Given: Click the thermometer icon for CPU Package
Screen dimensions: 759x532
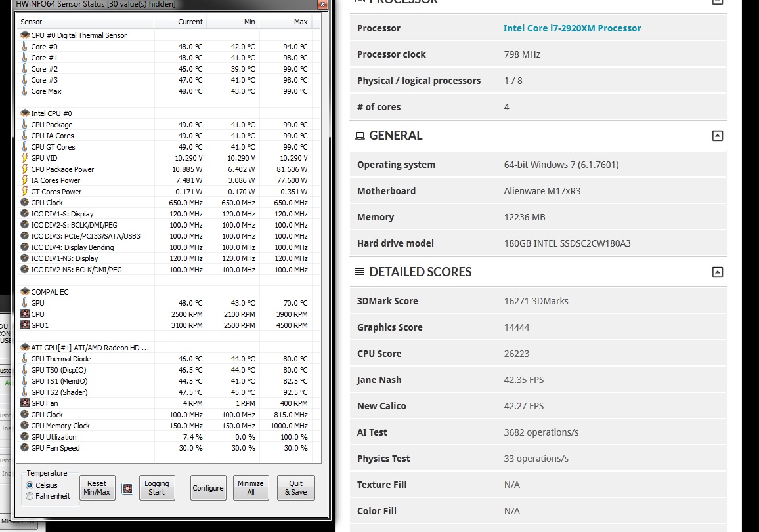Looking at the screenshot, I should 25,124.
